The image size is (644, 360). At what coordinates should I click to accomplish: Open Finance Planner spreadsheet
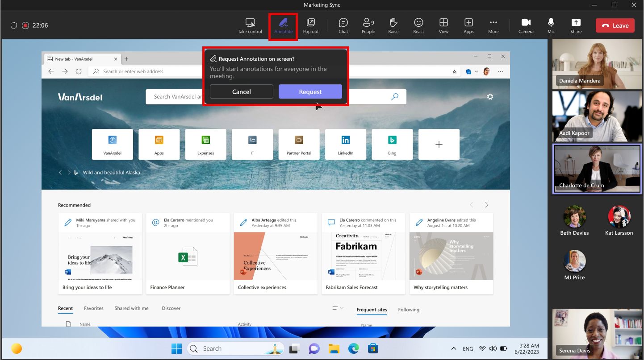[188, 253]
